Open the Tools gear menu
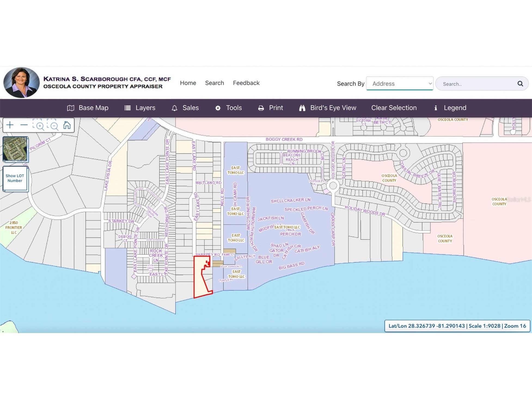Screen dimensions: 532x399 [x=228, y=108]
